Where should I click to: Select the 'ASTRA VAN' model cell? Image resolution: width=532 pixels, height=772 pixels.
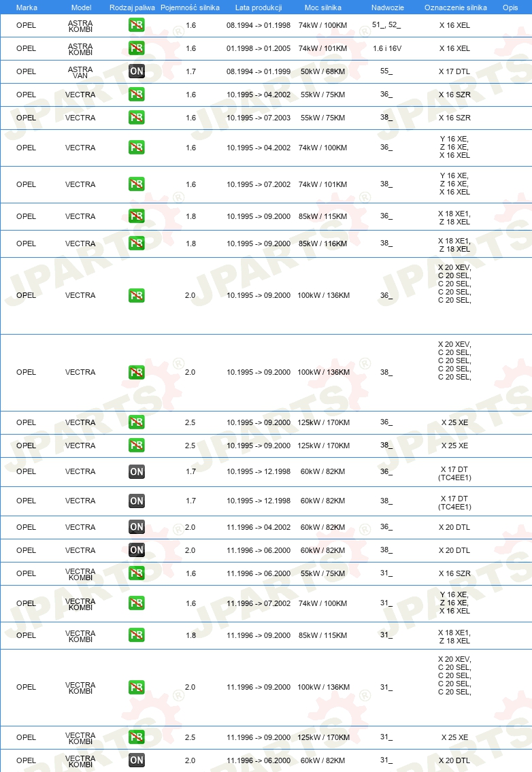(80, 72)
